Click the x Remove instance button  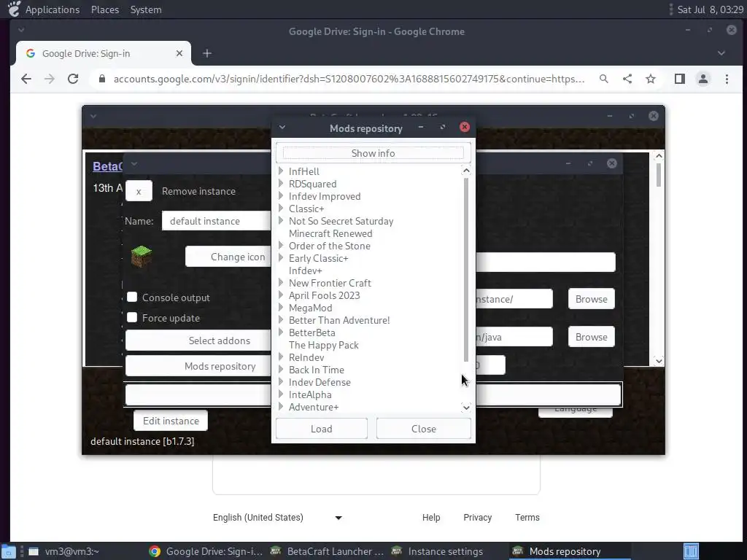(x=139, y=191)
